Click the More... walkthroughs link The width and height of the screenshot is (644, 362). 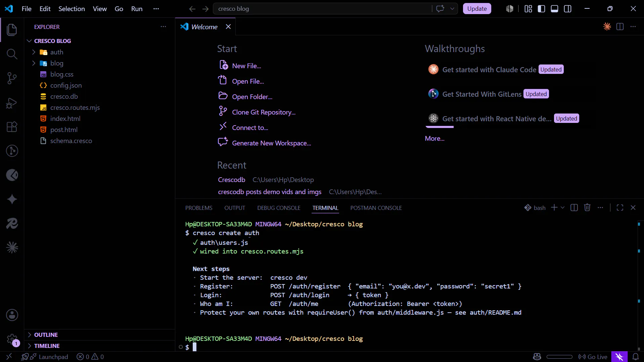click(x=434, y=138)
